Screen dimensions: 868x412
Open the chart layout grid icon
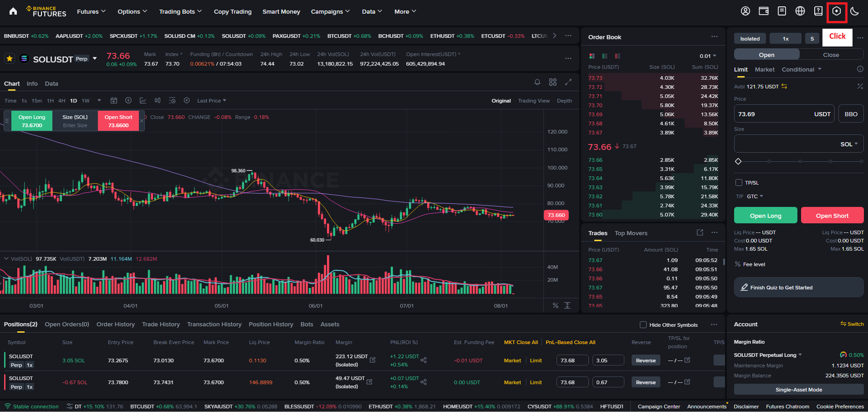[553, 82]
